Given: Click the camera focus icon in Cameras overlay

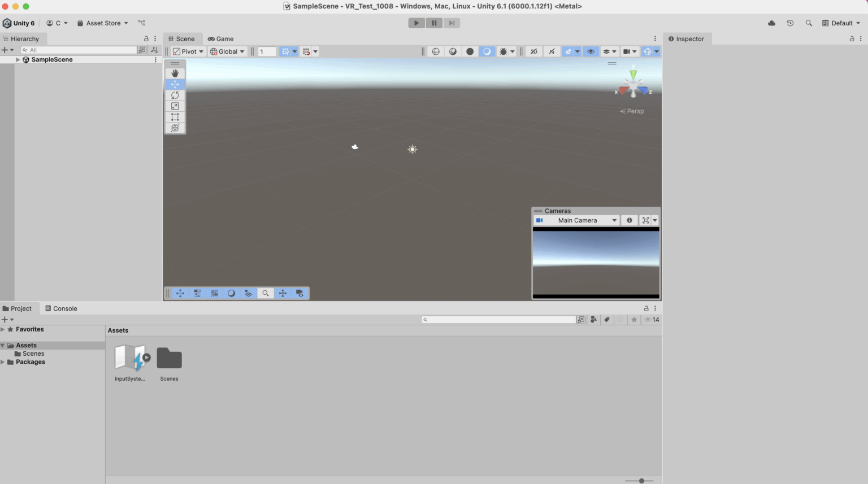Looking at the screenshot, I should 644,220.
